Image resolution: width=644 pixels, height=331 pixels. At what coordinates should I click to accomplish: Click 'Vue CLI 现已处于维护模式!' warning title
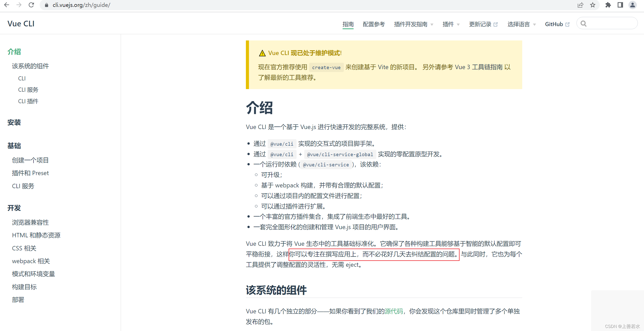(x=305, y=53)
